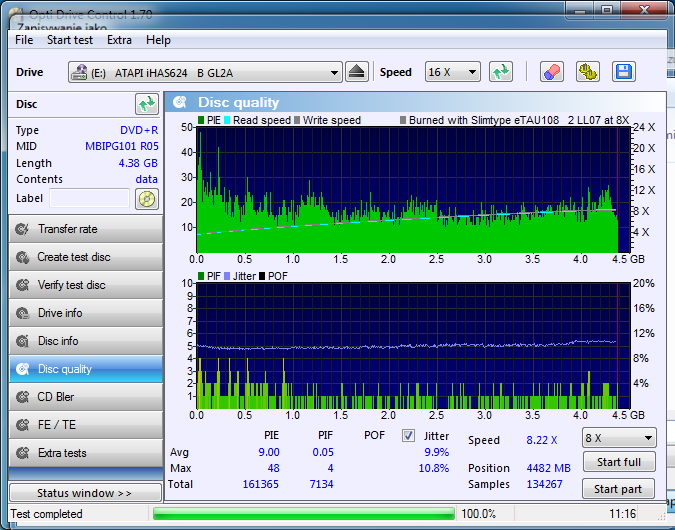
Task: Click the Verify test disc sidebar icon
Action: pyautogui.click(x=22, y=285)
